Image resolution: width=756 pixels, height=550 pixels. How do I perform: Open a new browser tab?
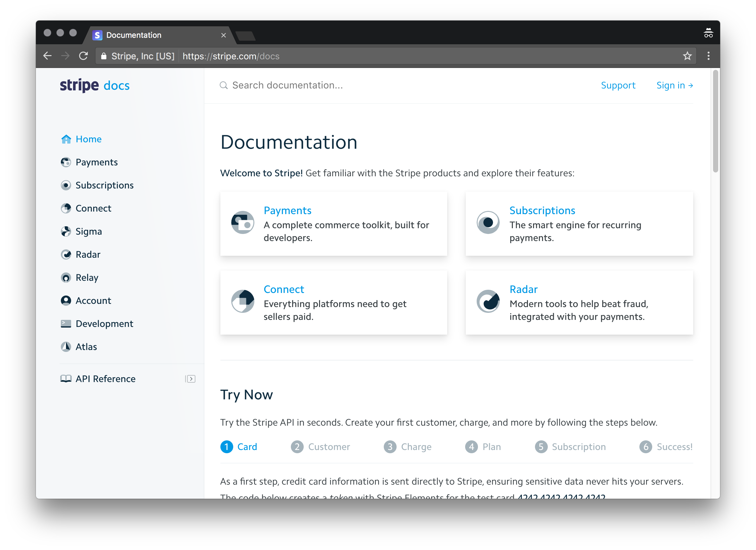245,36
